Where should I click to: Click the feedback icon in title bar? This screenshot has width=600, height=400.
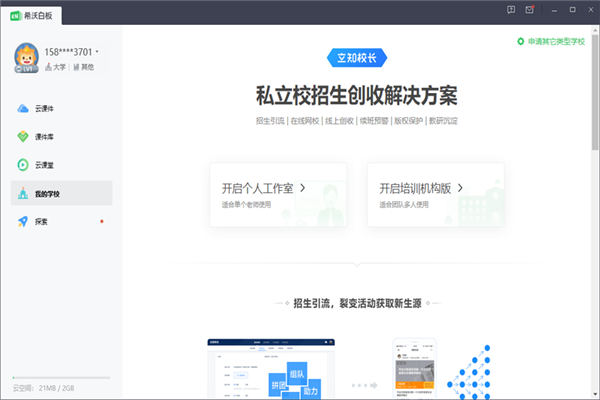511,10
